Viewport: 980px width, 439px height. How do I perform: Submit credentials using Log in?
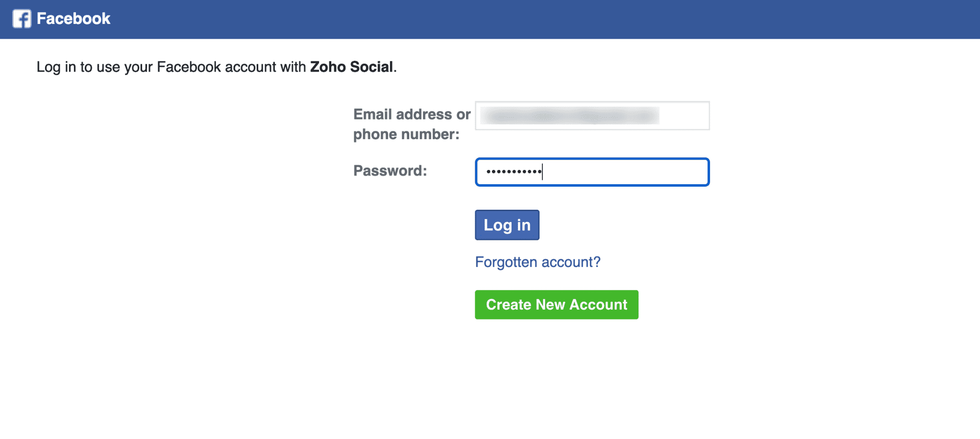(507, 224)
